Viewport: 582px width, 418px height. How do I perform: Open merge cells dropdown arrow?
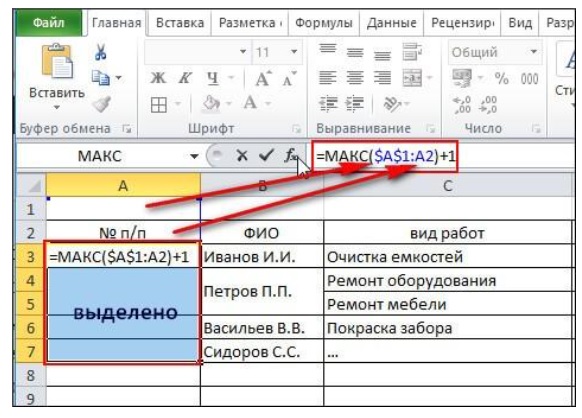point(430,78)
